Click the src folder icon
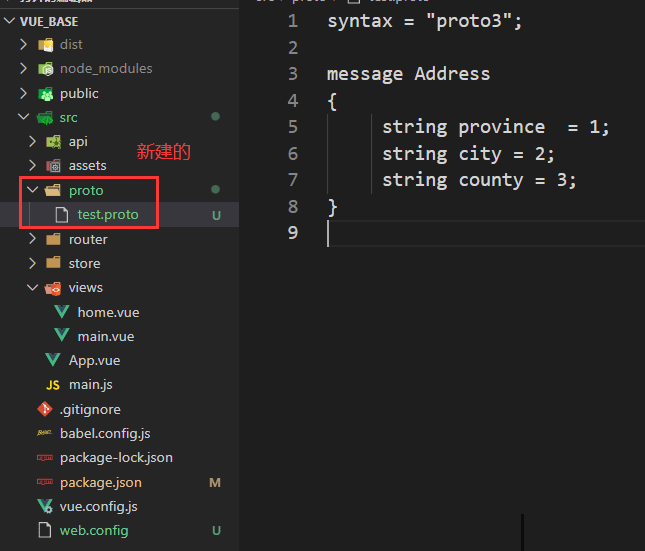This screenshot has width=645, height=551. pyautogui.click(x=45, y=118)
